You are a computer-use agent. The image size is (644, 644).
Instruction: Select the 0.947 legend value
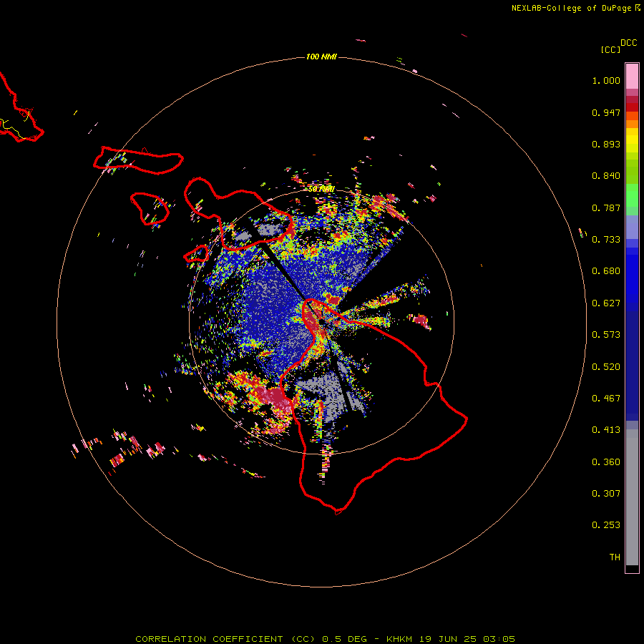[606, 112]
